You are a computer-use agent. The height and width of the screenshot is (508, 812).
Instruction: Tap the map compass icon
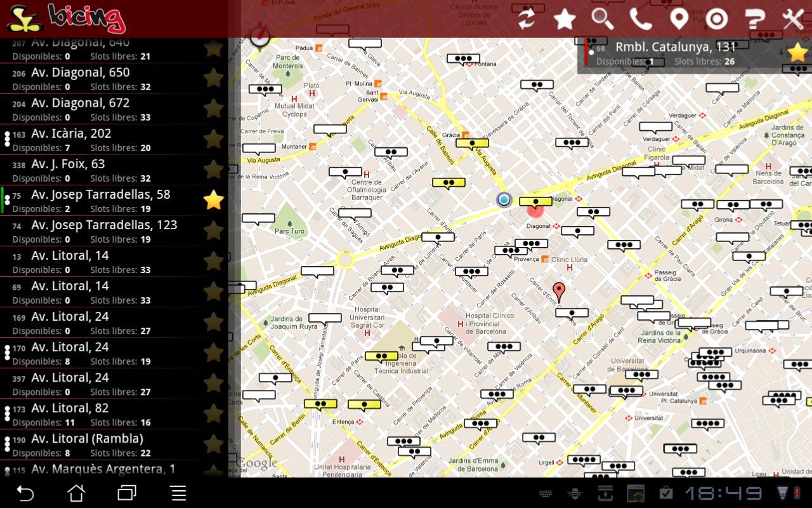pyautogui.click(x=259, y=36)
